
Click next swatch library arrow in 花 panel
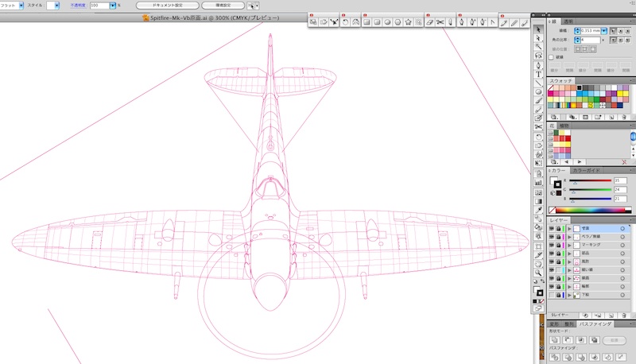click(580, 161)
